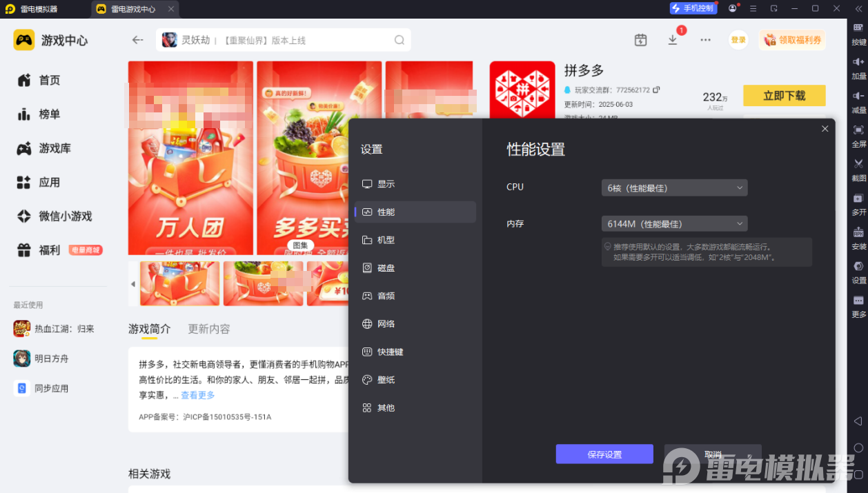
Task: Click the 保存设置 button
Action: click(x=604, y=454)
